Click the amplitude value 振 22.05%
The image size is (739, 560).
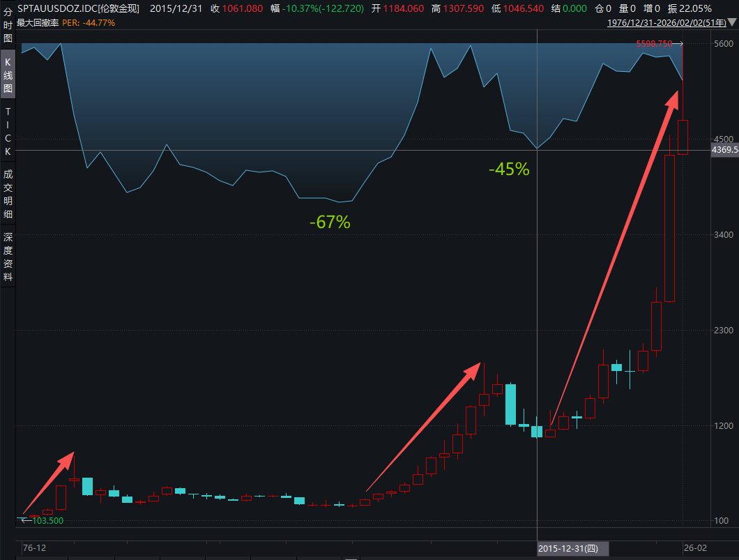(690, 8)
